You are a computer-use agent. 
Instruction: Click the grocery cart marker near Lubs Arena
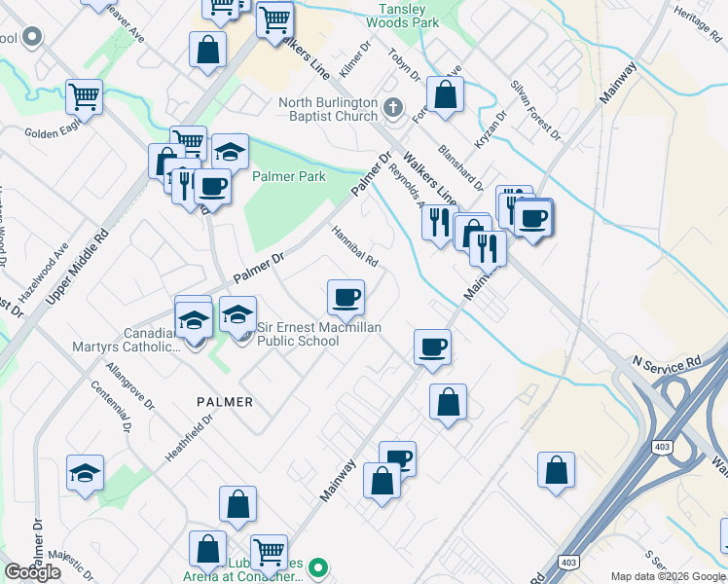tap(270, 554)
